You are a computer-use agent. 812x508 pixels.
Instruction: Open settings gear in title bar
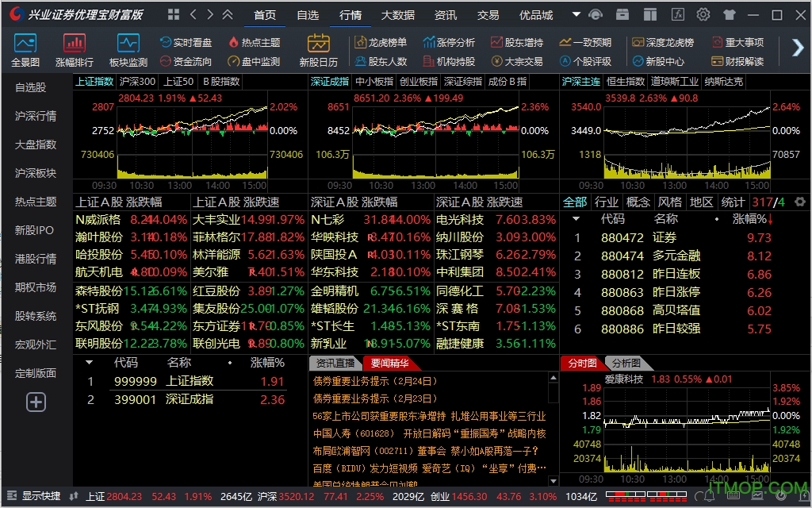pyautogui.click(x=703, y=14)
